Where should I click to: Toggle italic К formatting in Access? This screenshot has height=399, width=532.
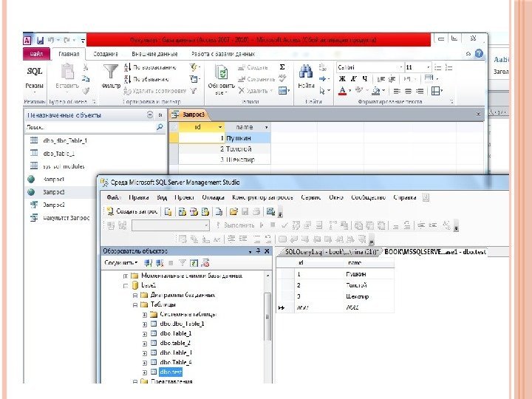tap(353, 79)
